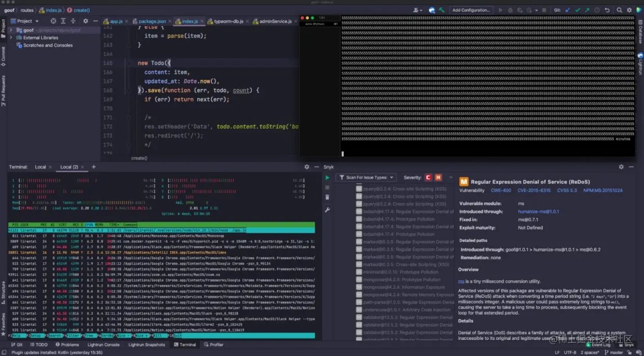The height and width of the screenshot is (356, 644).
Task: Open the Profiler tool window tab
Action: 213,344
